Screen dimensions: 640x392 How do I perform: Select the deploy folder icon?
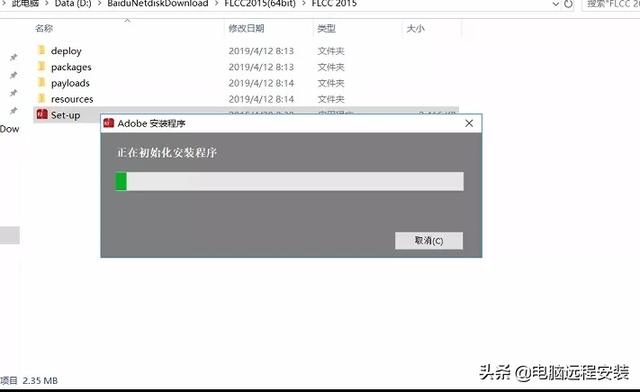(41, 50)
